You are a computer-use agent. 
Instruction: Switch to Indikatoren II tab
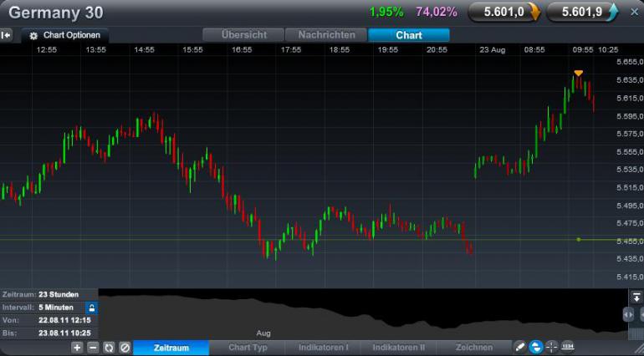point(398,348)
